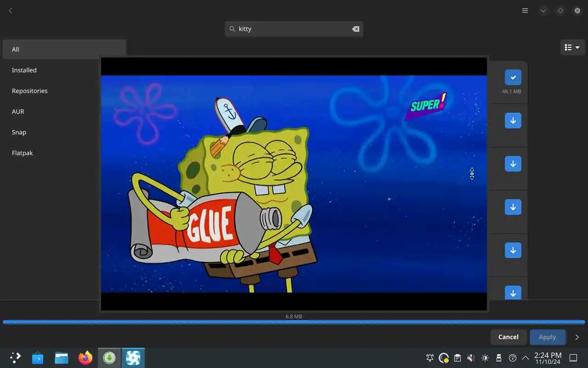Click circular tray icon with yellow dot

444,358
